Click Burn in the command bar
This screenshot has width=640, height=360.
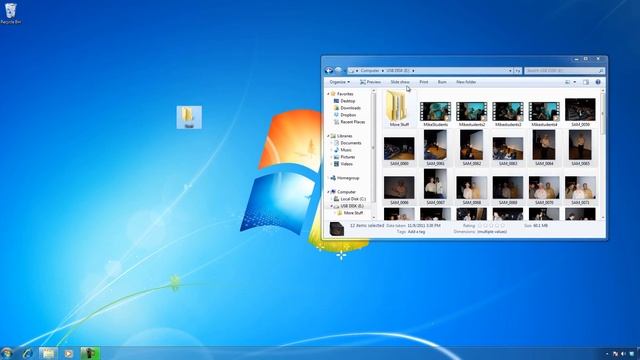[x=442, y=82]
